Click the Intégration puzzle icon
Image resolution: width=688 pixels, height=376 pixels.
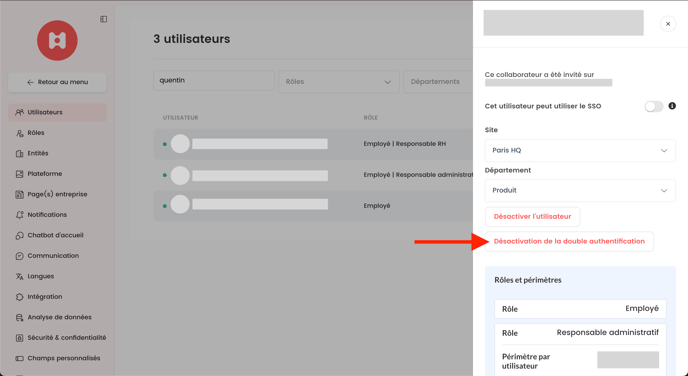tap(19, 297)
